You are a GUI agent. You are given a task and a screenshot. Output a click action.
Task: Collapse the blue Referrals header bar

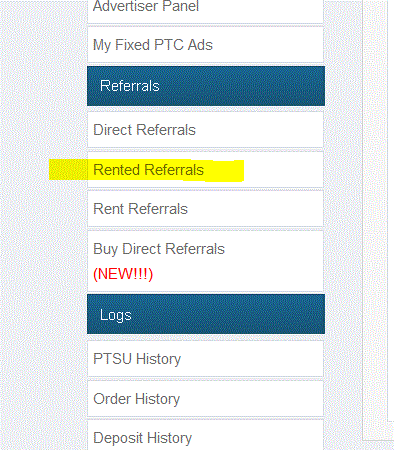tap(206, 86)
